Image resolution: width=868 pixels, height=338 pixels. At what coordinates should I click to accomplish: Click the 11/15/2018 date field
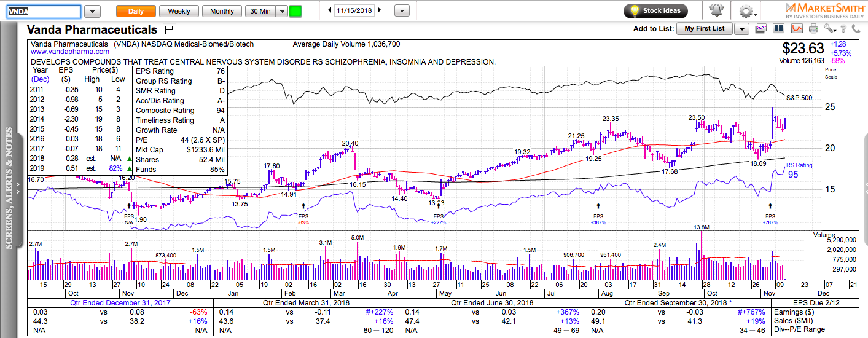coord(356,11)
